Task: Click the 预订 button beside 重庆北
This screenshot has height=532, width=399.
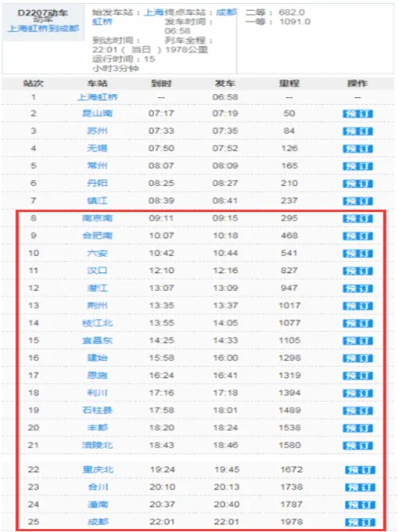Action: (x=360, y=470)
